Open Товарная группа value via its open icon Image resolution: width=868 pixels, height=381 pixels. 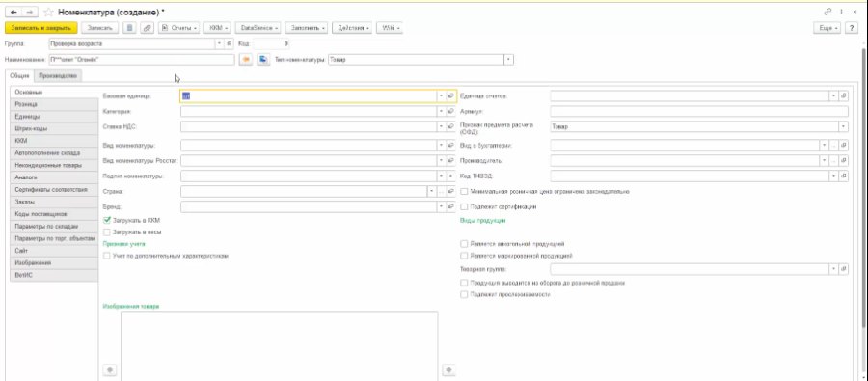tap(844, 269)
